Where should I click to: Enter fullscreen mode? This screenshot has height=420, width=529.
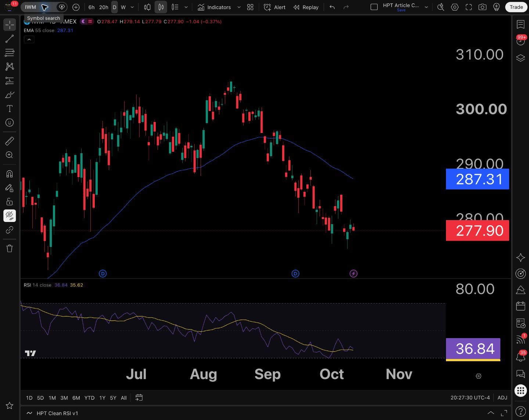coord(469,7)
